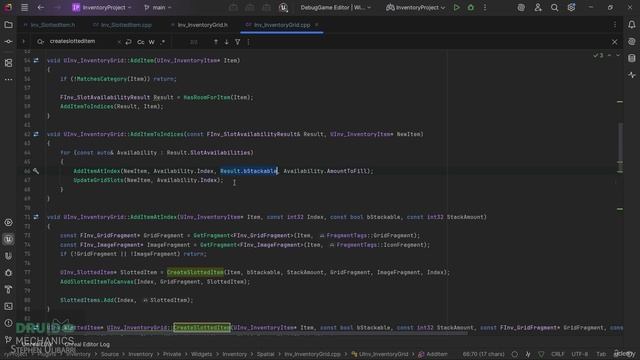The height and width of the screenshot is (360, 640).
Task: Open Terminal tool window icon
Action: pos(8,306)
